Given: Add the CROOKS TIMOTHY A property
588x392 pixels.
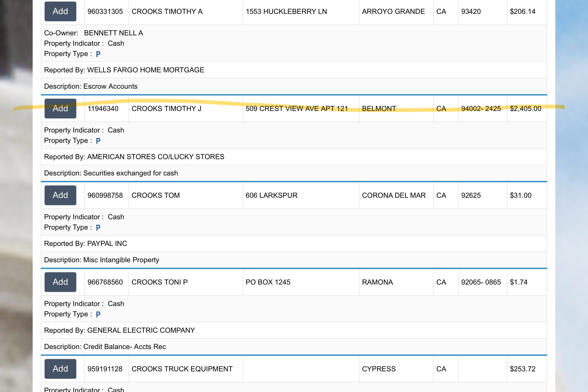Looking at the screenshot, I should click(60, 11).
